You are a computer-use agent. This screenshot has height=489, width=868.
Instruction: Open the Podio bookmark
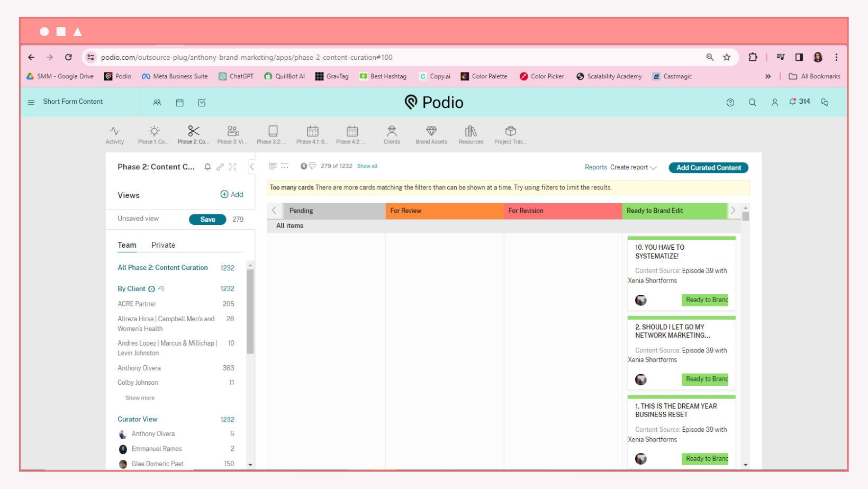tap(118, 76)
